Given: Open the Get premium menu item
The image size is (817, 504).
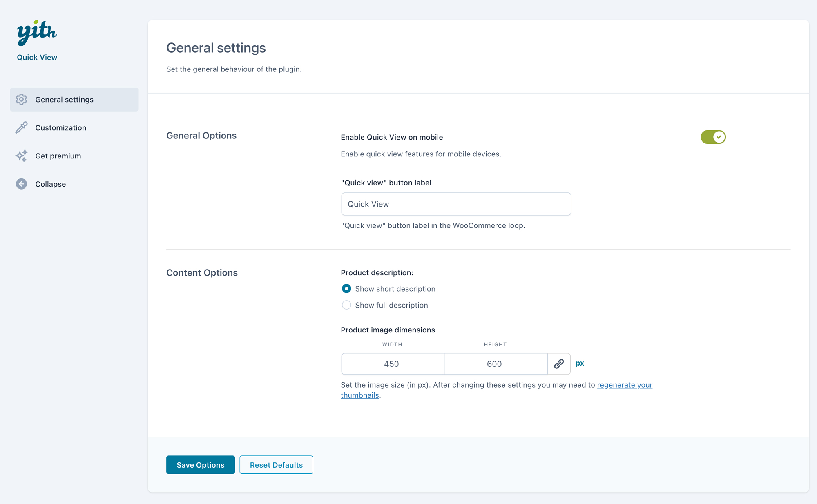Looking at the screenshot, I should point(58,156).
